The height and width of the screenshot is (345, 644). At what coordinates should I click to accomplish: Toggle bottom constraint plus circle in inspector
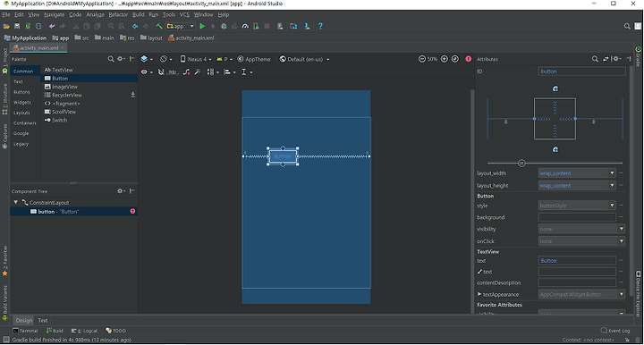[x=555, y=149]
